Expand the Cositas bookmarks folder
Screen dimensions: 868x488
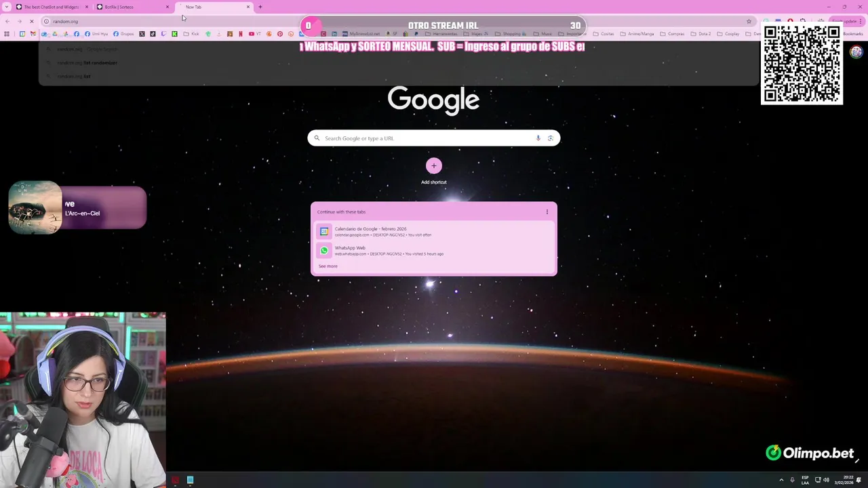click(604, 34)
